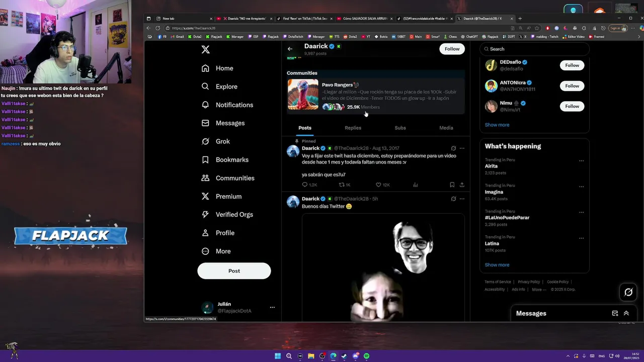Image resolution: width=644 pixels, height=362 pixels.
Task: Open the Privacy Policy link
Action: [x=529, y=282]
